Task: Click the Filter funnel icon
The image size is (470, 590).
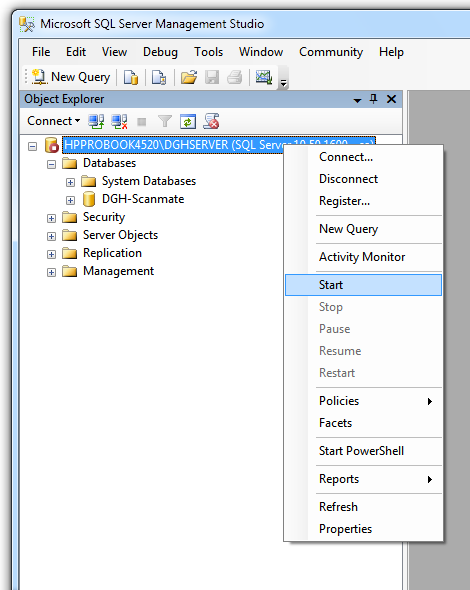Action: [165, 121]
